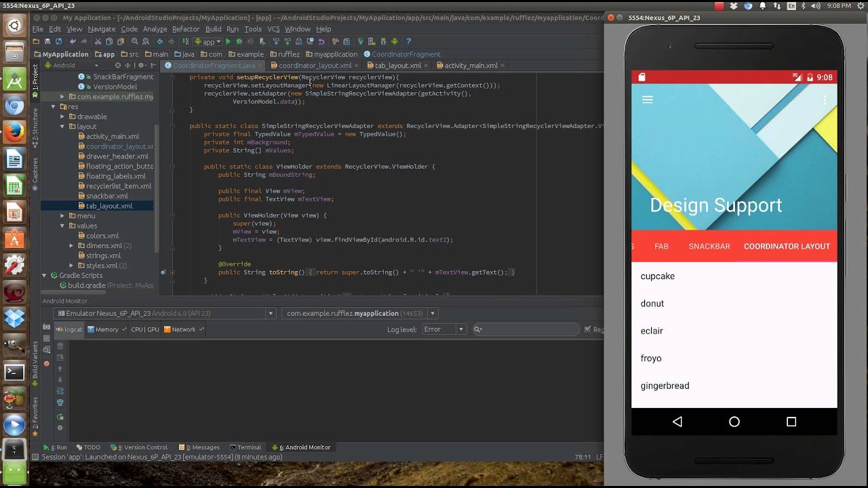The width and height of the screenshot is (868, 488).
Task: Tap the emulator Home circle button
Action: [x=734, y=422]
